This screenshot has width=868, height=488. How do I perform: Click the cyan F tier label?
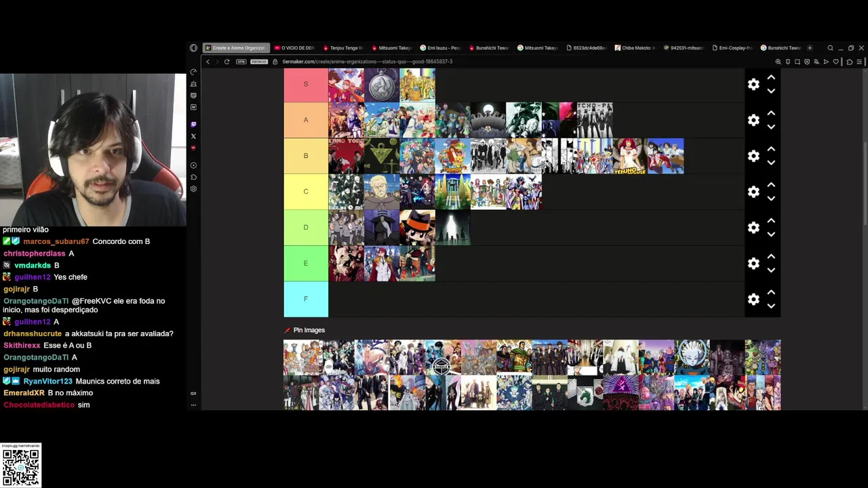(306, 299)
